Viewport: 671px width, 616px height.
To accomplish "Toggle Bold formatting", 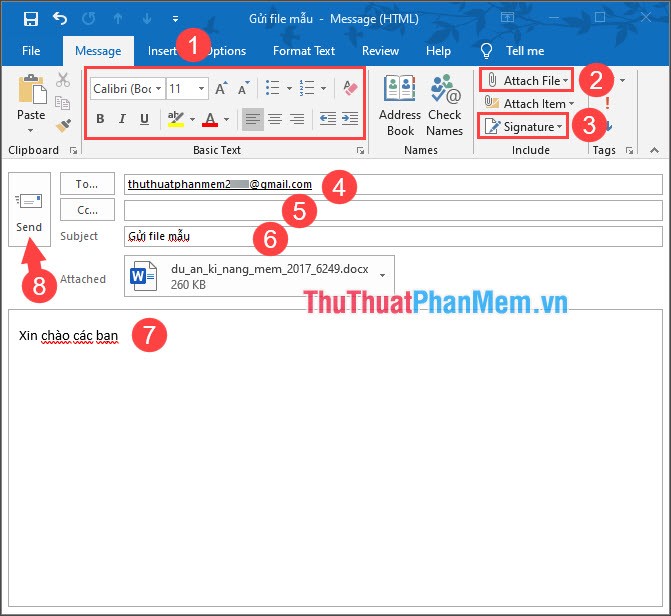I will [100, 119].
